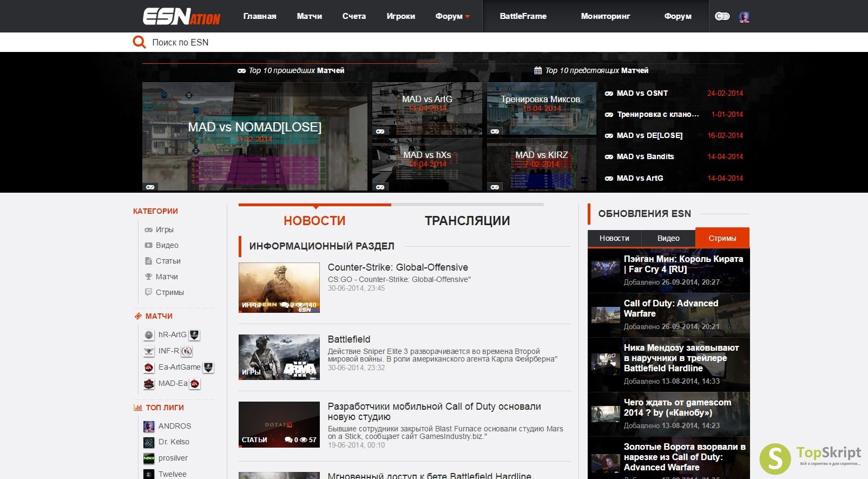The width and height of the screenshot is (868, 479).
Task: Click the INF team logo icon
Action: click(x=149, y=351)
